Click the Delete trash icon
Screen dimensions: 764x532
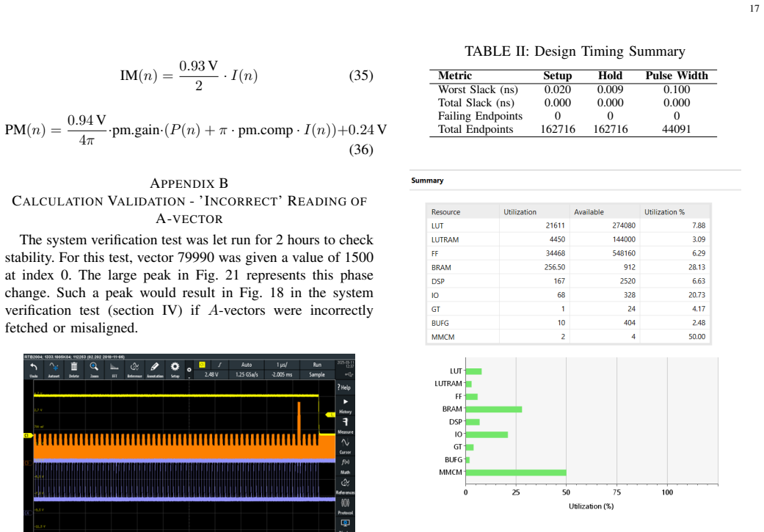tap(74, 369)
